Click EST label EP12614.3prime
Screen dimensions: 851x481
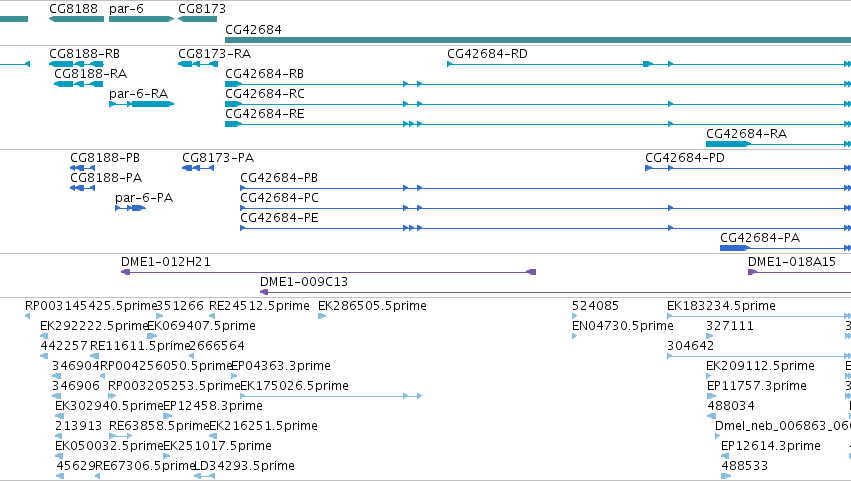pos(771,446)
